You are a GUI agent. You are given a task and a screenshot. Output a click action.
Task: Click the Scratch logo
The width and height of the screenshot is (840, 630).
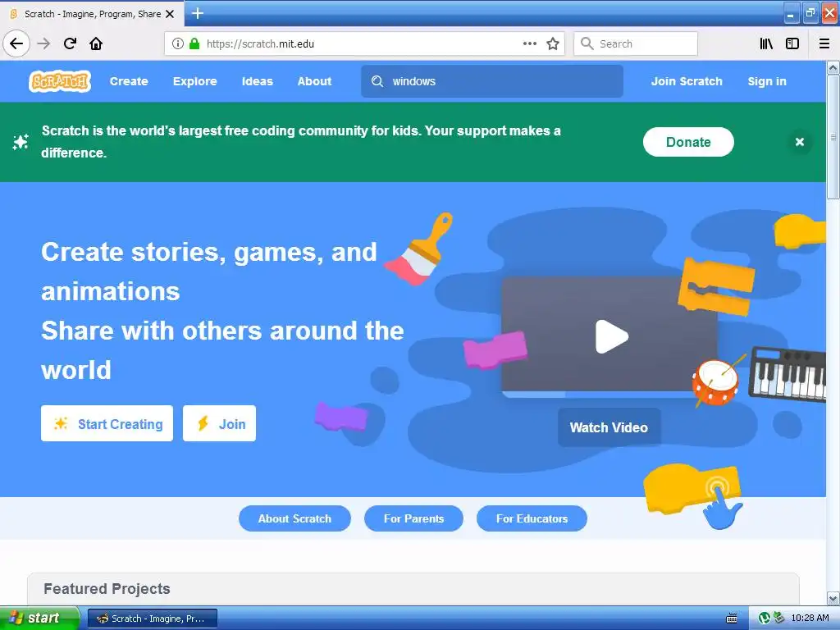(x=59, y=81)
